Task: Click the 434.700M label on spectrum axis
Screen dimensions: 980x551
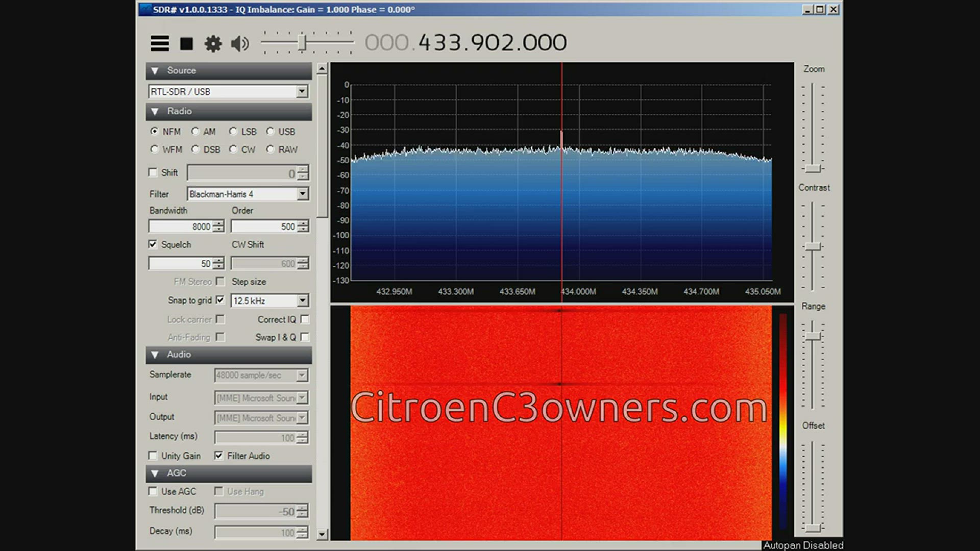Action: click(x=701, y=292)
